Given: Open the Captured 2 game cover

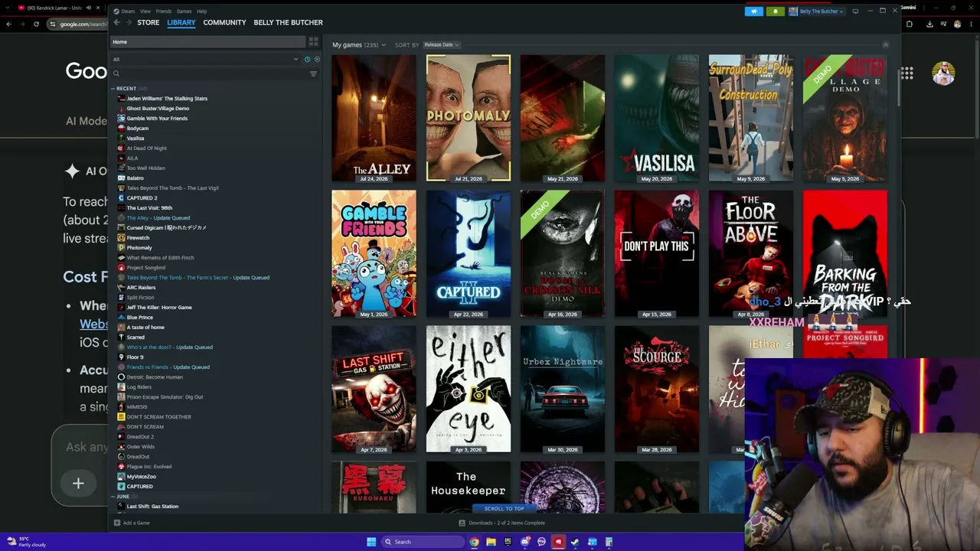Looking at the screenshot, I should pos(469,253).
